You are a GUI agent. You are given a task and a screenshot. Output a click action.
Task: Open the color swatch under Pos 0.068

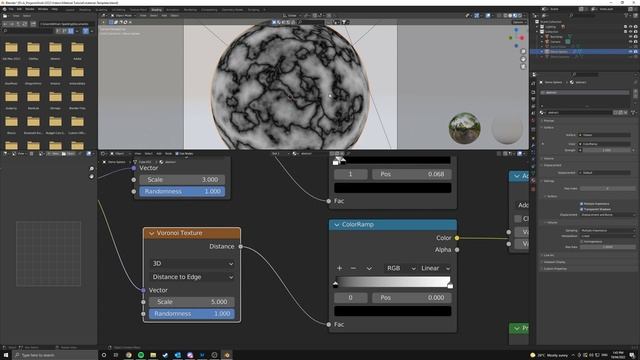tap(393, 188)
